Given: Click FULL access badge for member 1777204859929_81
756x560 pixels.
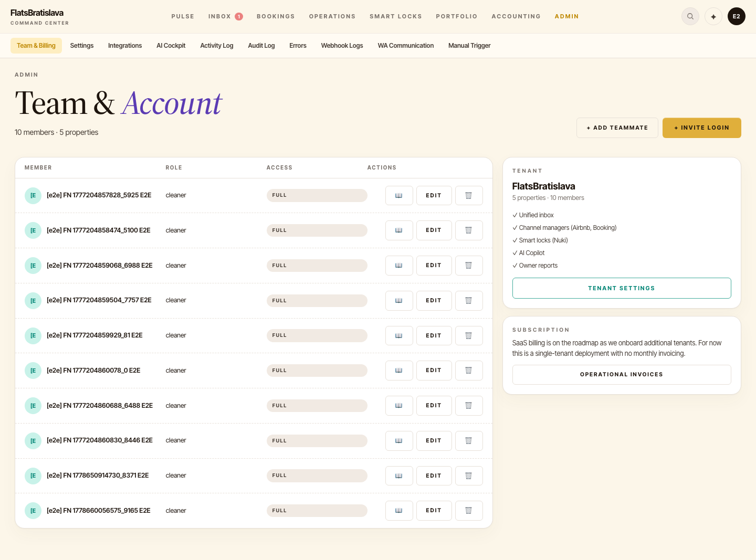Looking at the screenshot, I should (317, 335).
